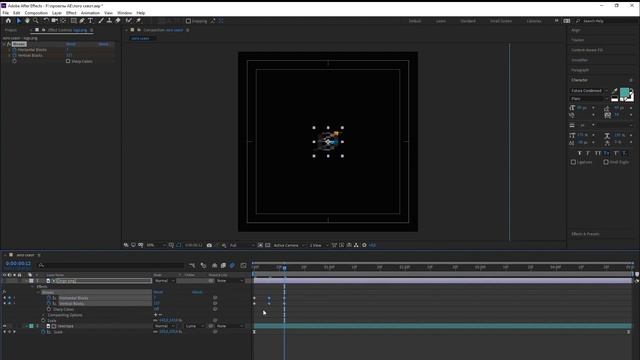640x360 pixels.
Task: Switch to the Project panel tab
Action: (x=11, y=30)
